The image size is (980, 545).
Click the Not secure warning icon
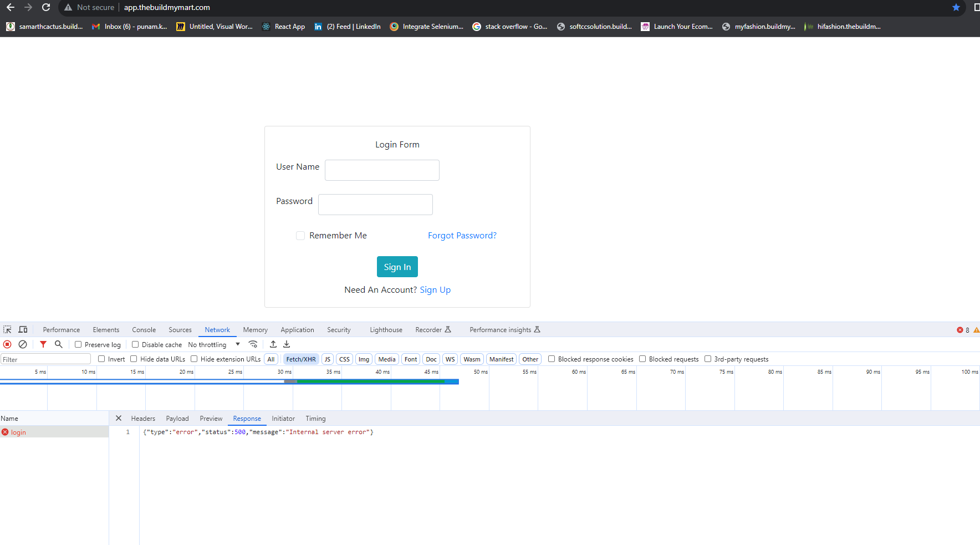pos(68,7)
